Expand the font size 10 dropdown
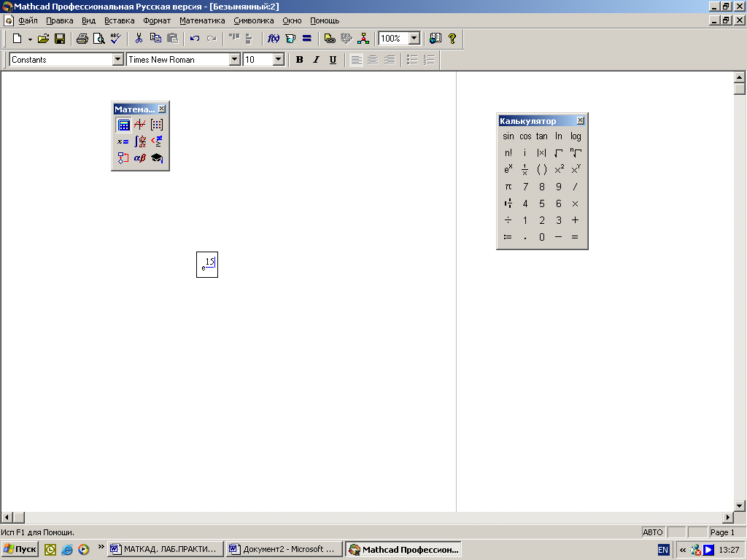 [x=279, y=60]
